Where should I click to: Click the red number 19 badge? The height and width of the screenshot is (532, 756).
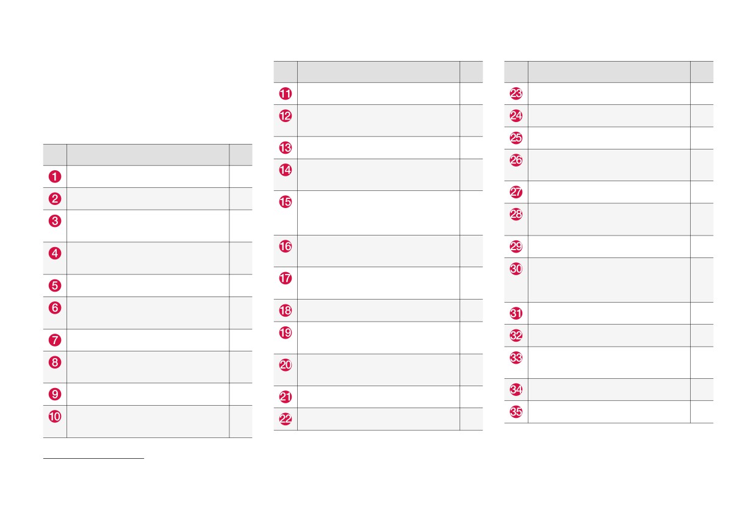click(286, 333)
